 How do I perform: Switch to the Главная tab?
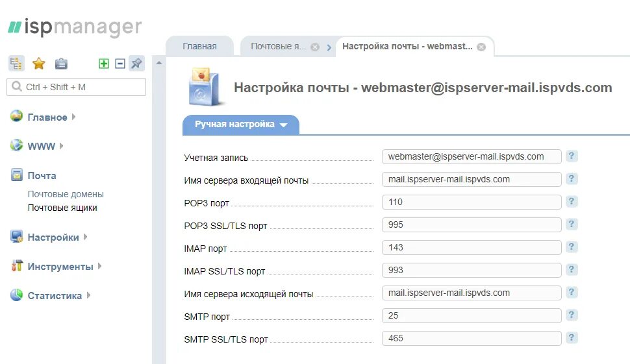tap(199, 46)
